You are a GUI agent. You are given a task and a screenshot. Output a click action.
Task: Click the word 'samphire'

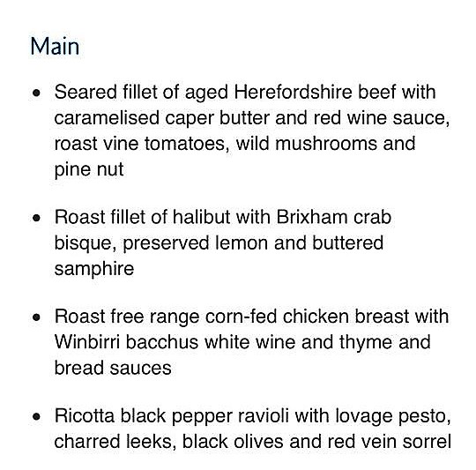94,269
